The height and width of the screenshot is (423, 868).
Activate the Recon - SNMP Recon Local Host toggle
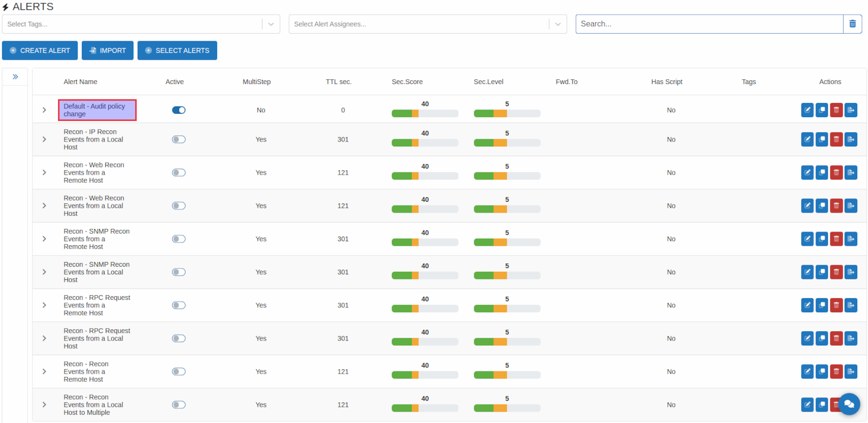(x=178, y=272)
